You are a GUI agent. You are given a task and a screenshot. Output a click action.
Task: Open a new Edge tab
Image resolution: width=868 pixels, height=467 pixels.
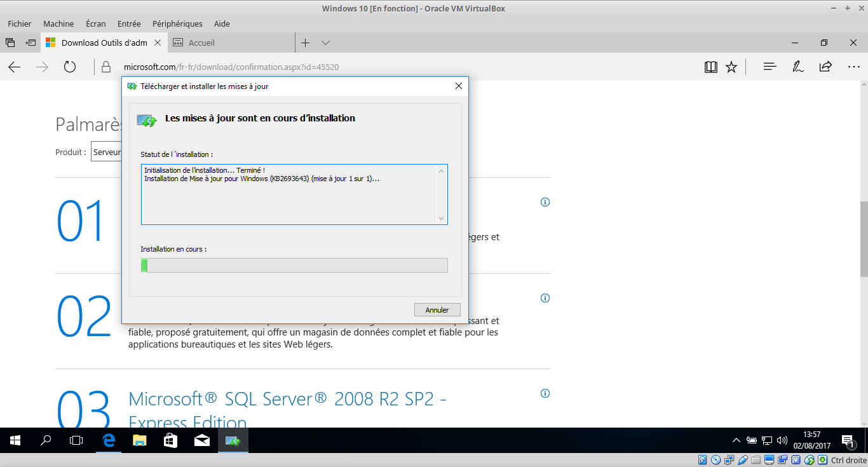305,43
